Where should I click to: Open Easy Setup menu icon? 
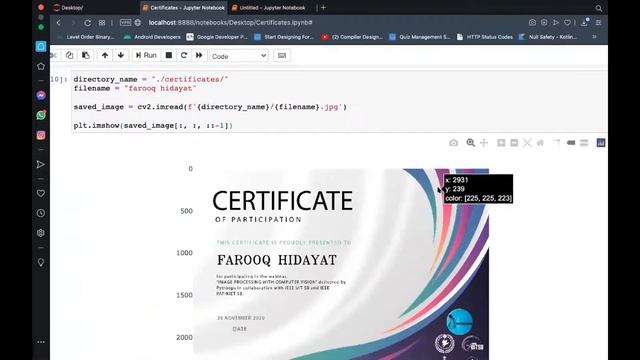598,22
